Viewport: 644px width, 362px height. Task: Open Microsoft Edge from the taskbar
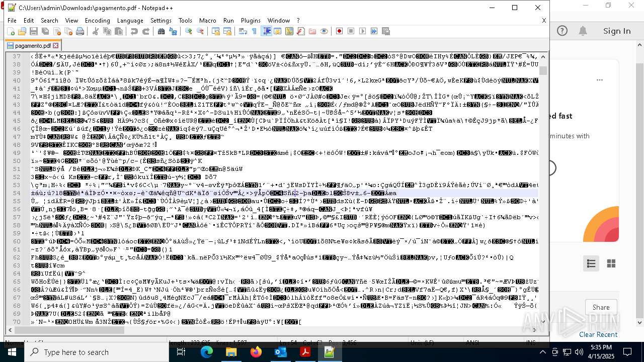tap(207, 352)
